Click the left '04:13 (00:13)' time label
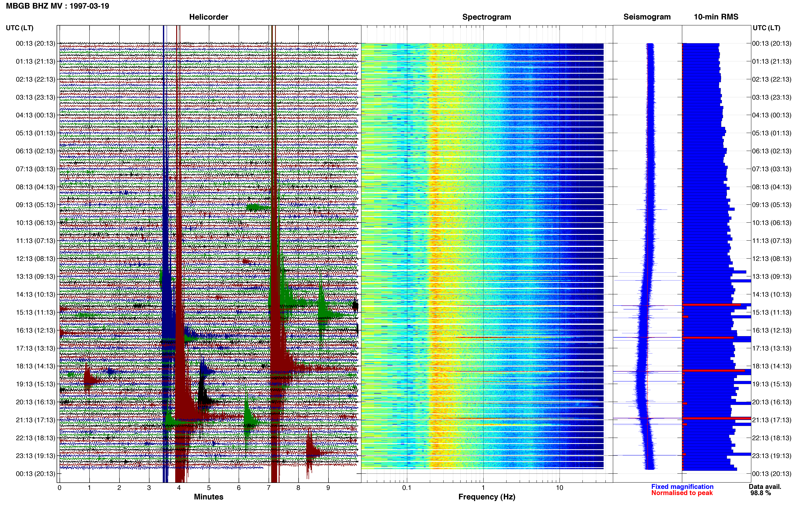The height and width of the screenshot is (508, 812). coord(36,115)
